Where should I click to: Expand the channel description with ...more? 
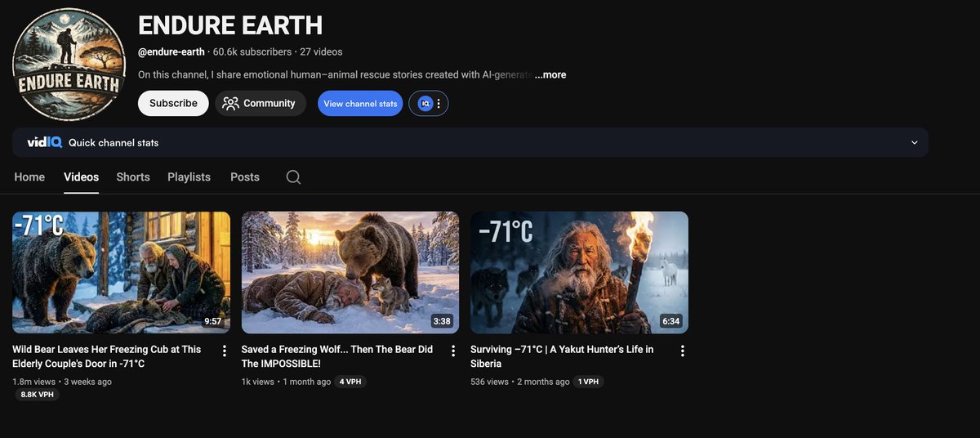[x=550, y=74]
